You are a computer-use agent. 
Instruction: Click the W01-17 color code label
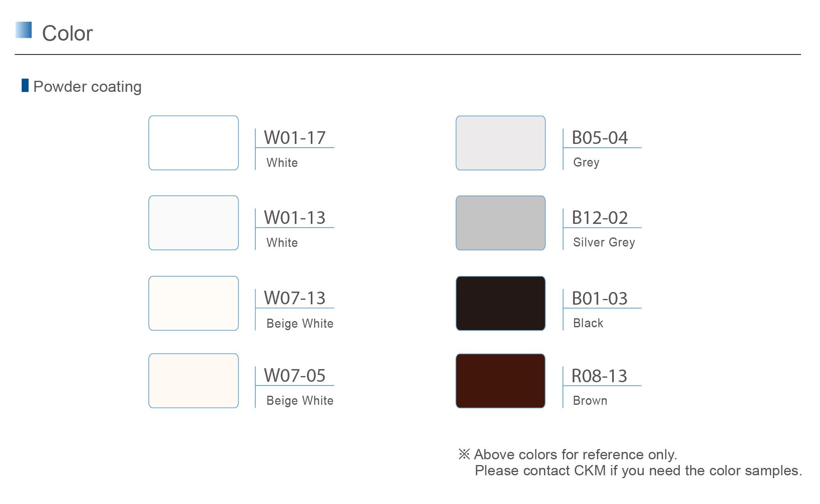click(x=294, y=138)
